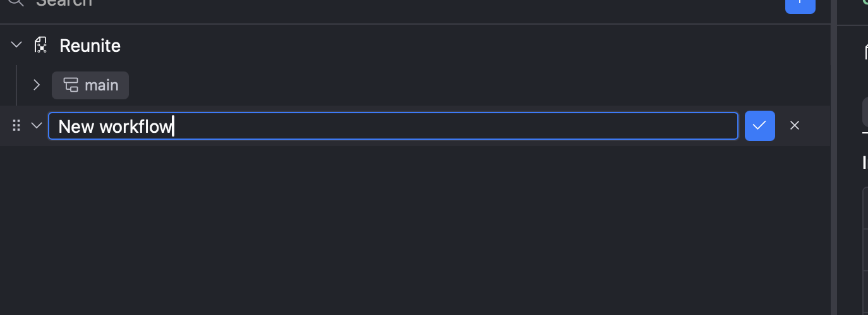The height and width of the screenshot is (315, 868).
Task: Select the Reunite label
Action: click(90, 46)
